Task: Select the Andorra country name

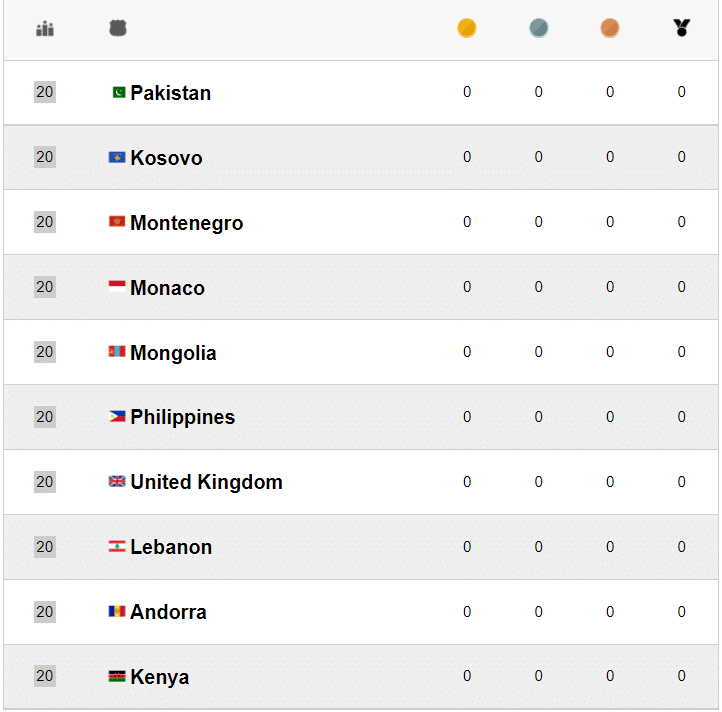Action: pyautogui.click(x=168, y=612)
